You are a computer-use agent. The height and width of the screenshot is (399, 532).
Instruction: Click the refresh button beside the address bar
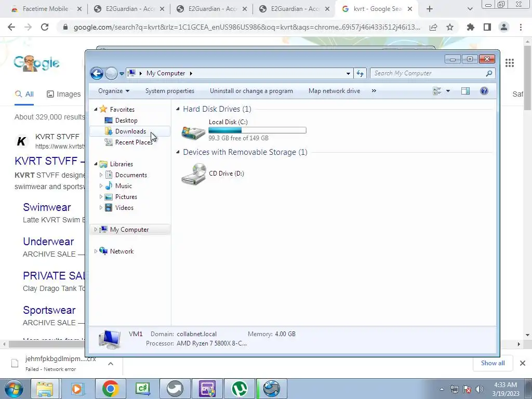click(x=360, y=73)
